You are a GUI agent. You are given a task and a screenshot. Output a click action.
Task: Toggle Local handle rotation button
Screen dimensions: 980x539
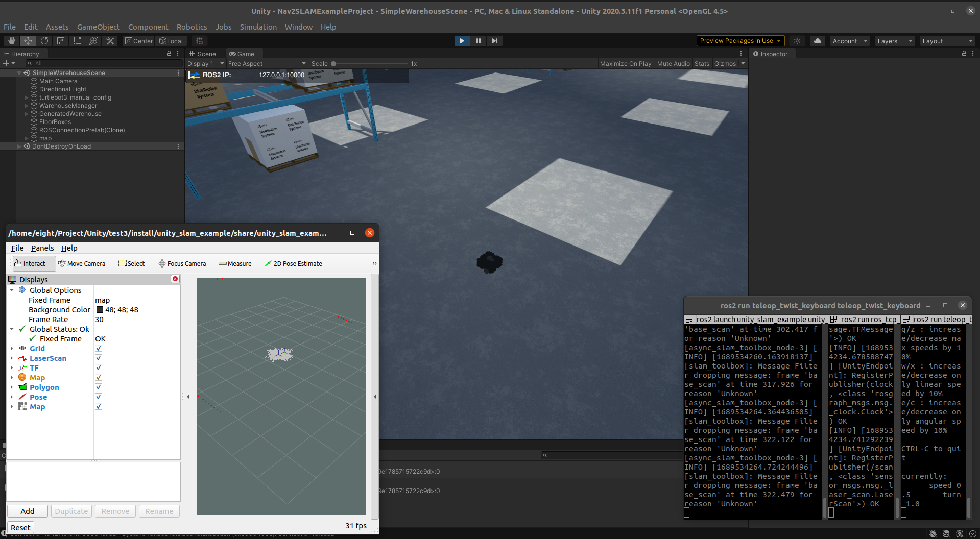coord(171,41)
